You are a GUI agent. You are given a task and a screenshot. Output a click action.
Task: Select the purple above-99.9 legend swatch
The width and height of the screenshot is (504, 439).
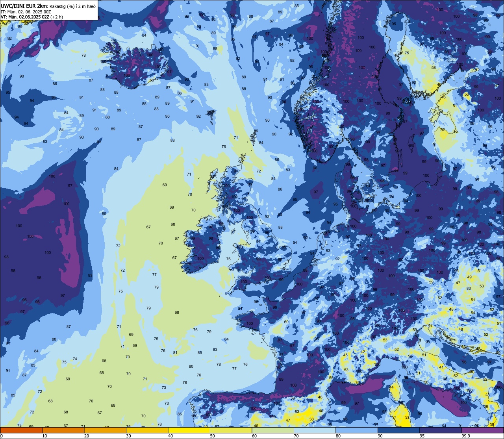click(482, 430)
